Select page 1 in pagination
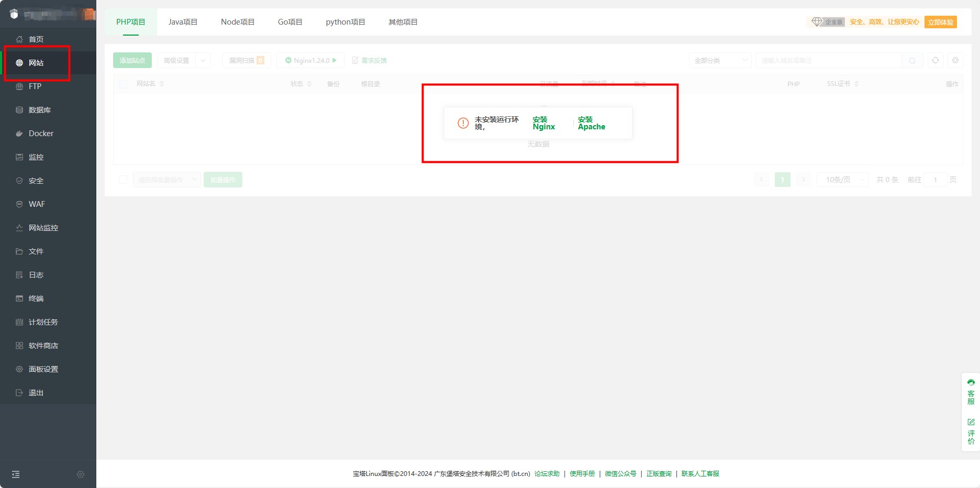 tap(783, 180)
